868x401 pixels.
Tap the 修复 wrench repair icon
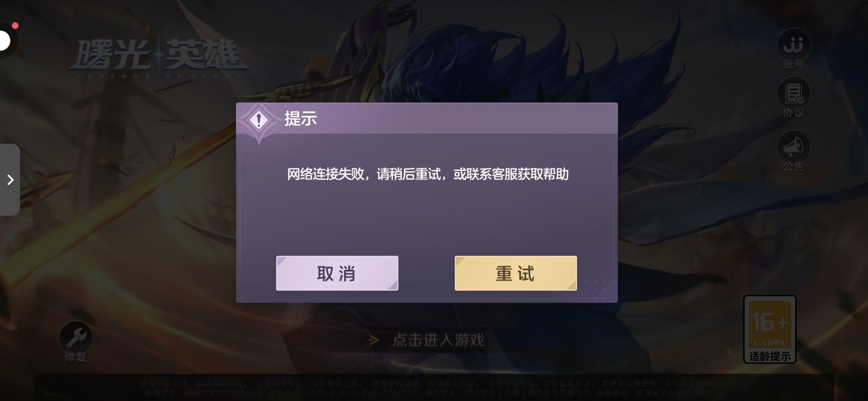coord(76,337)
